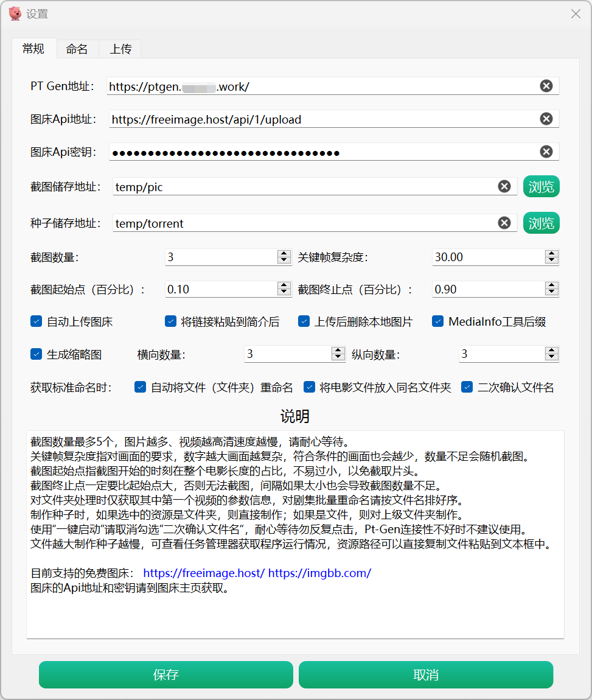Click 浏览 button for 种子储存地址
This screenshot has height=700, width=592.
[541, 223]
